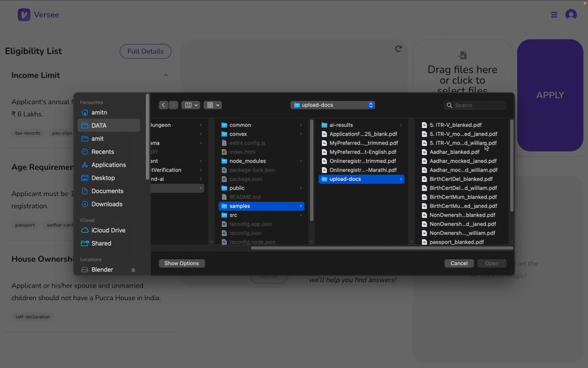The image size is (588, 368).
Task: Open Desktop in sidebar
Action: (x=109, y=178)
